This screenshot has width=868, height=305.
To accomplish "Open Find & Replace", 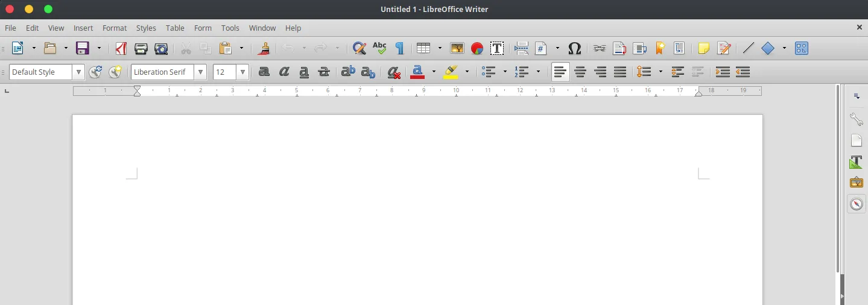I will [x=360, y=48].
